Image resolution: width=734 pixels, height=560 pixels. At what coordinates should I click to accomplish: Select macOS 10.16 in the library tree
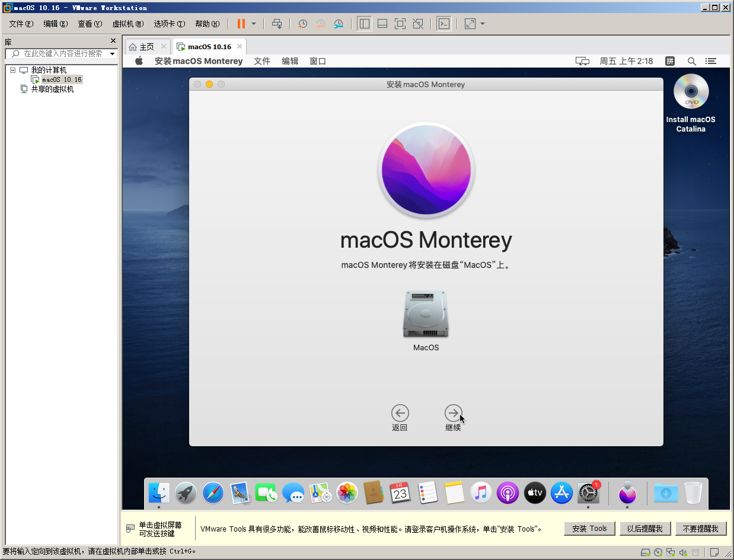click(62, 79)
